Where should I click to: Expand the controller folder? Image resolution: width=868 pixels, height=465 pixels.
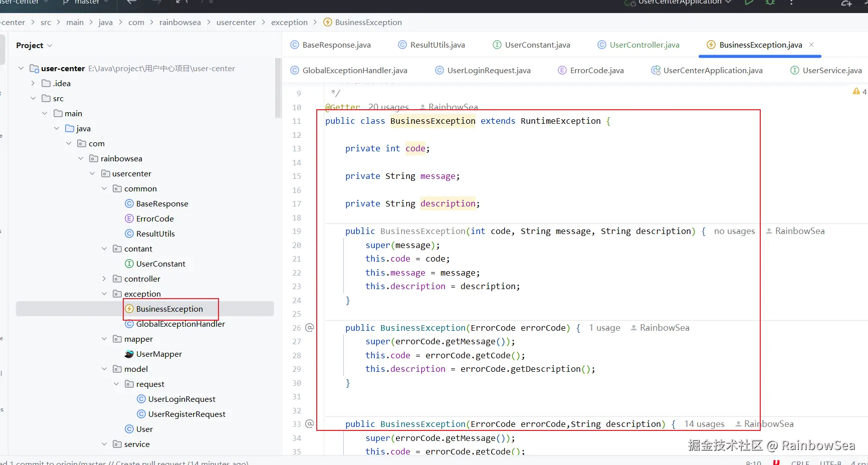(x=104, y=279)
